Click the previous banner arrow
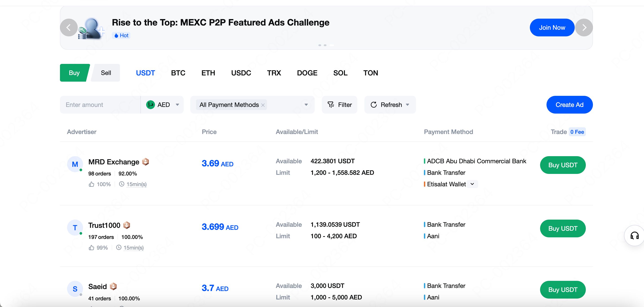 [68, 28]
